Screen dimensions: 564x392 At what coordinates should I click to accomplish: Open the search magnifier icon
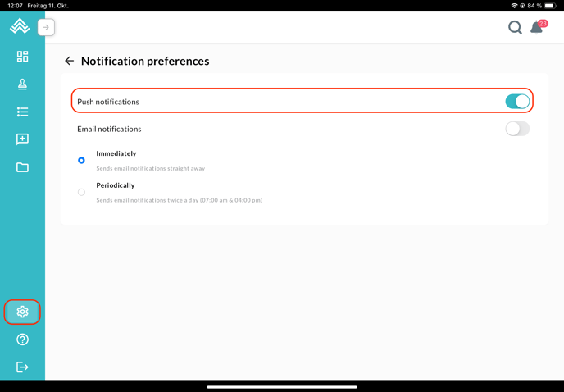pos(515,28)
